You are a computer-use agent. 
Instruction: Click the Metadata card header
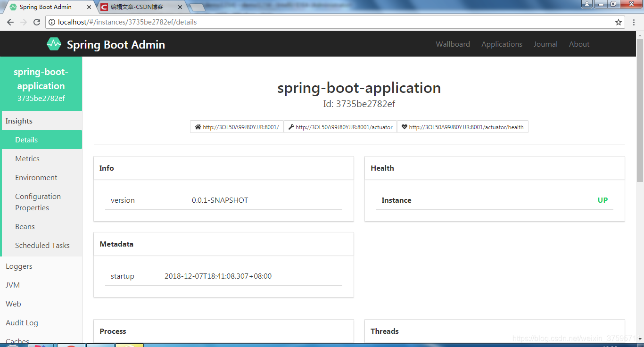pyautogui.click(x=223, y=244)
